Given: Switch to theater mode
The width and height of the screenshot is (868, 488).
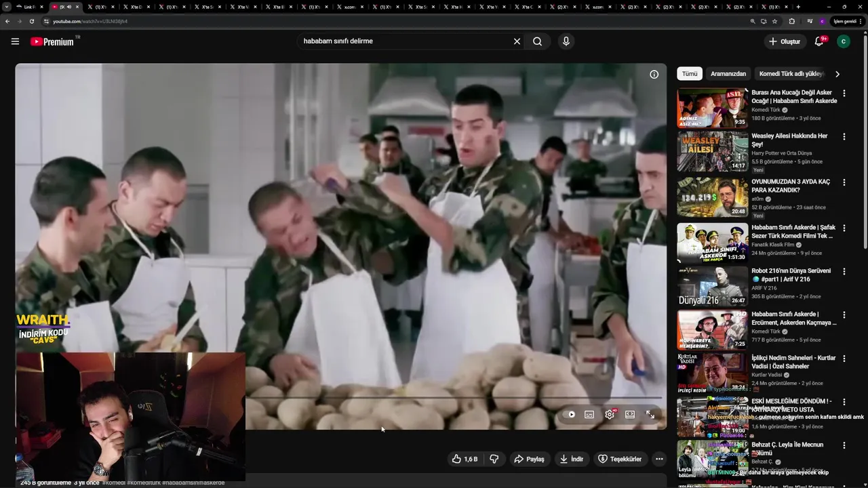Looking at the screenshot, I should click(x=630, y=415).
